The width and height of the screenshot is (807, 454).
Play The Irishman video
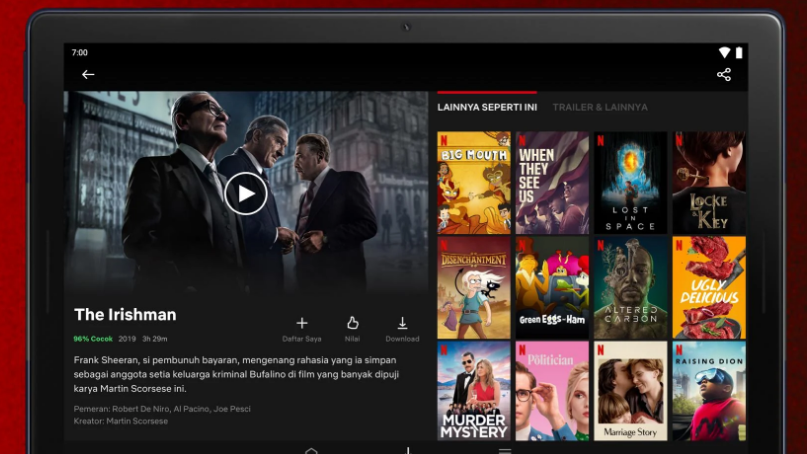[246, 194]
